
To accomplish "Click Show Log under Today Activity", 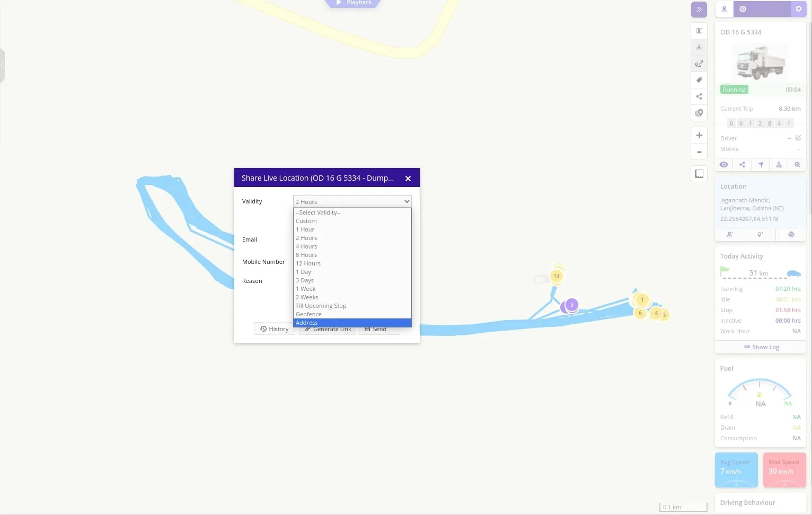I will [761, 347].
